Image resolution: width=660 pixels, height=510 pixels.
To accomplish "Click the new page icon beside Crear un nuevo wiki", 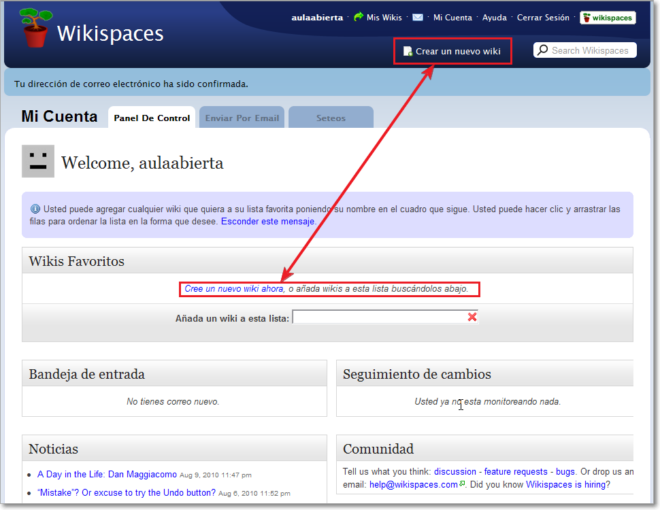I will [x=407, y=51].
